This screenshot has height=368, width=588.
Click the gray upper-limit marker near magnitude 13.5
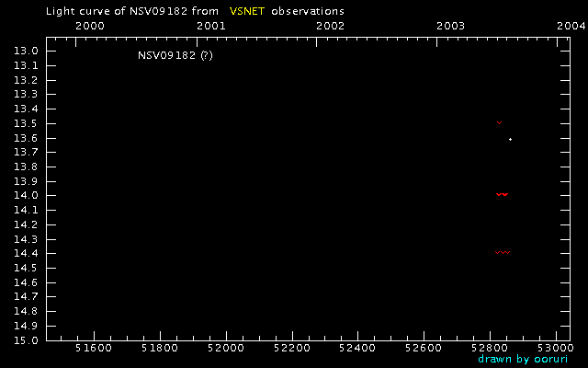pyautogui.click(x=499, y=121)
